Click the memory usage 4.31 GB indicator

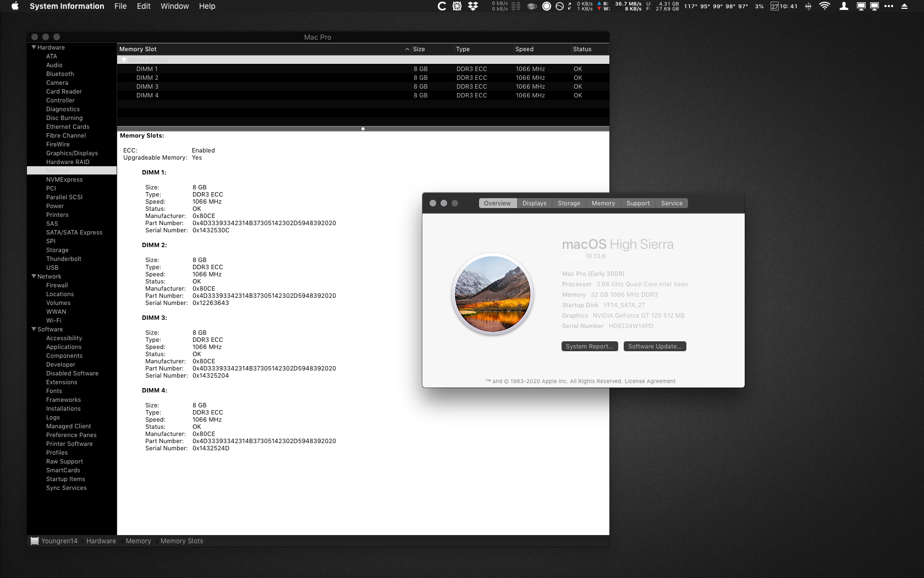663,6
